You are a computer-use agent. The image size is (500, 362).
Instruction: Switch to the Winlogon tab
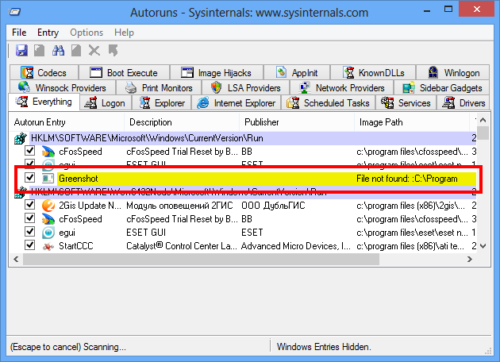pos(453,72)
